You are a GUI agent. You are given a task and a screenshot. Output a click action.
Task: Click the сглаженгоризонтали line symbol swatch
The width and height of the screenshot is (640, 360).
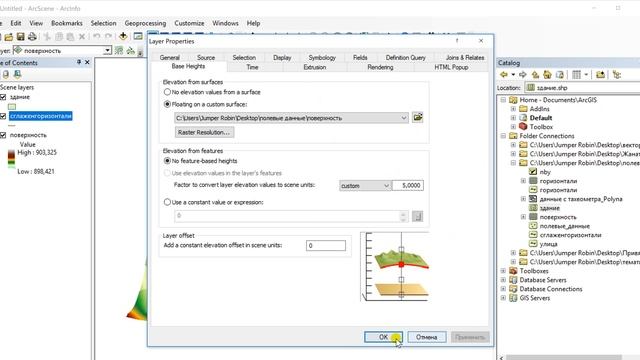pos(12,125)
